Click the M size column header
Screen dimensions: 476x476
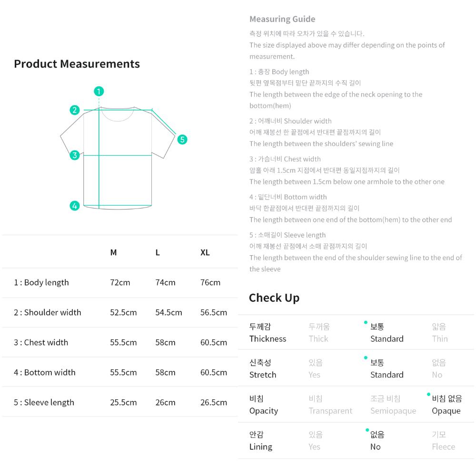tap(113, 253)
